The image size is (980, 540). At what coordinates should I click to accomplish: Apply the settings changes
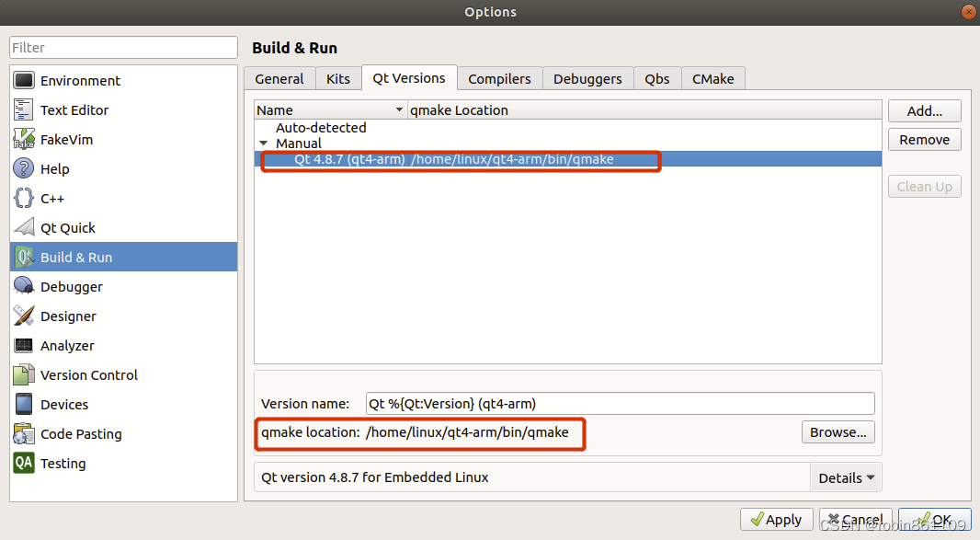point(776,520)
